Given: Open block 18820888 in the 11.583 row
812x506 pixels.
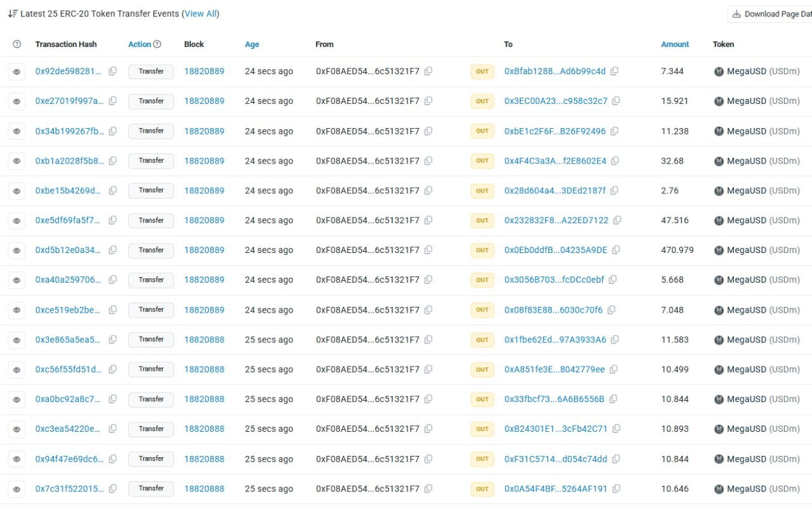Looking at the screenshot, I should (204, 340).
